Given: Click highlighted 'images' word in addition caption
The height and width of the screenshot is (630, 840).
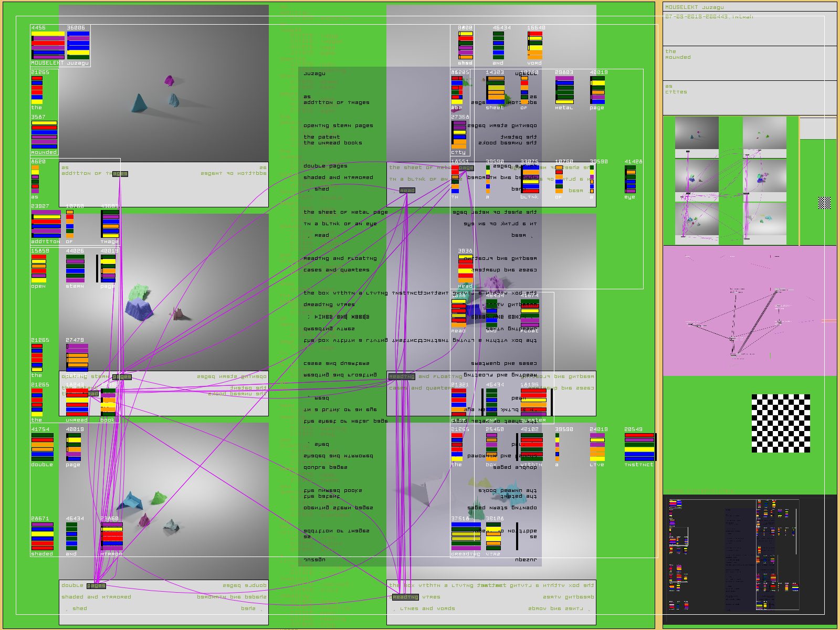Looking at the screenshot, I should tap(120, 174).
